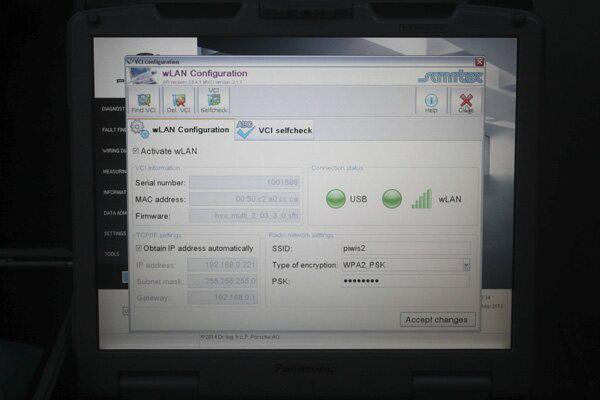Open Measuring item in background sidebar
Screen dimensions: 600x400
[x=114, y=171]
